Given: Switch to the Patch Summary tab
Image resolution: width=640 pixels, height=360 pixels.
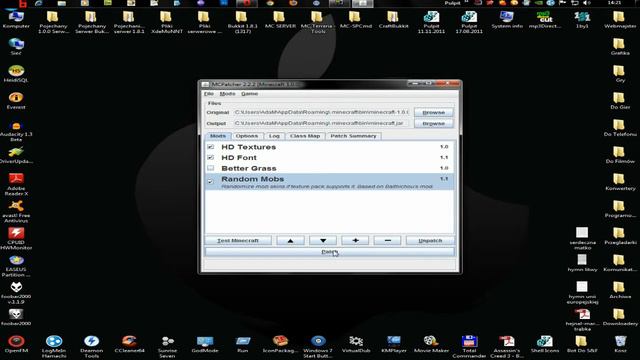Looking at the screenshot, I should (x=353, y=136).
